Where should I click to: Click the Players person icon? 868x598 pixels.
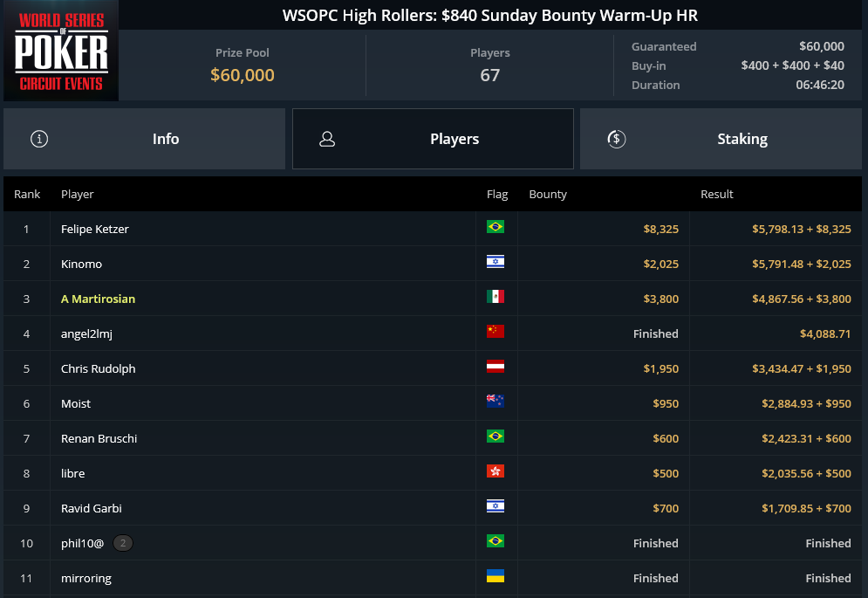click(x=327, y=139)
